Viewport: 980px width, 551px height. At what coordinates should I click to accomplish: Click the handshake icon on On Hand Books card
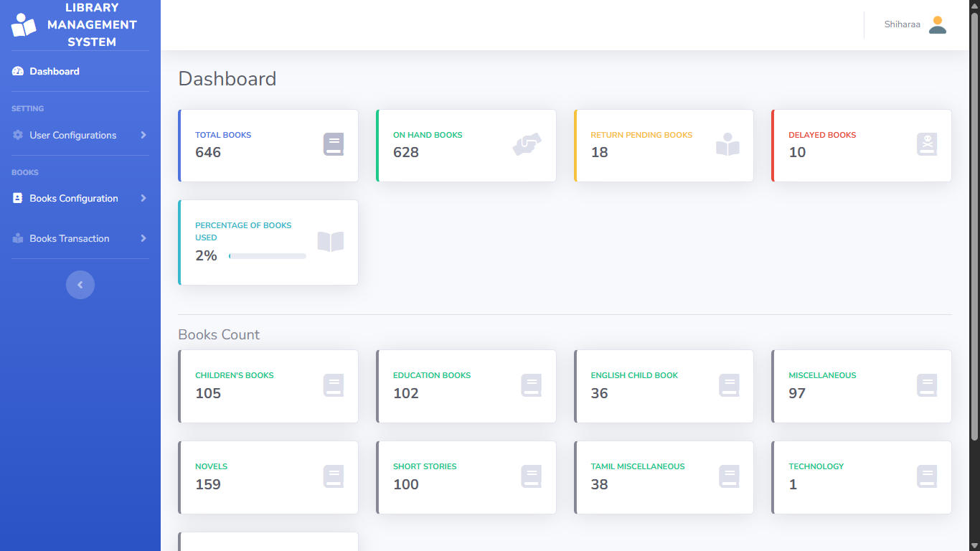[527, 144]
